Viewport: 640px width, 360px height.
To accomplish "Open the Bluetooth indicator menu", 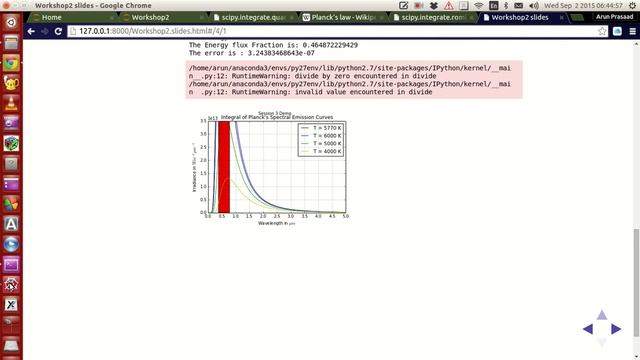I will pos(506,6).
